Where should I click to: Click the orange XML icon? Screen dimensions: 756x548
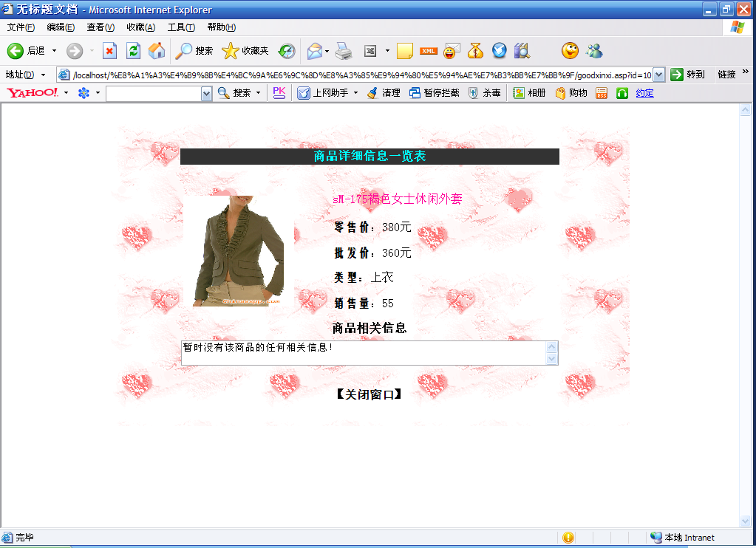428,51
